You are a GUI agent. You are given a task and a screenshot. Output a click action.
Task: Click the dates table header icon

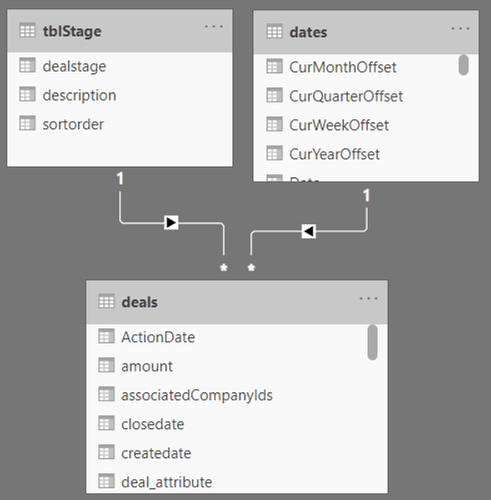click(274, 32)
